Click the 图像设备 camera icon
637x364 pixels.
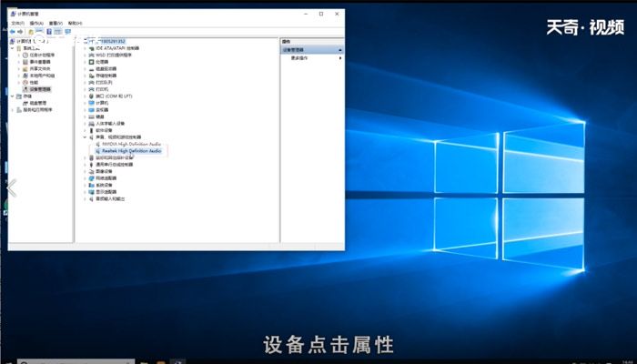pyautogui.click(x=91, y=171)
